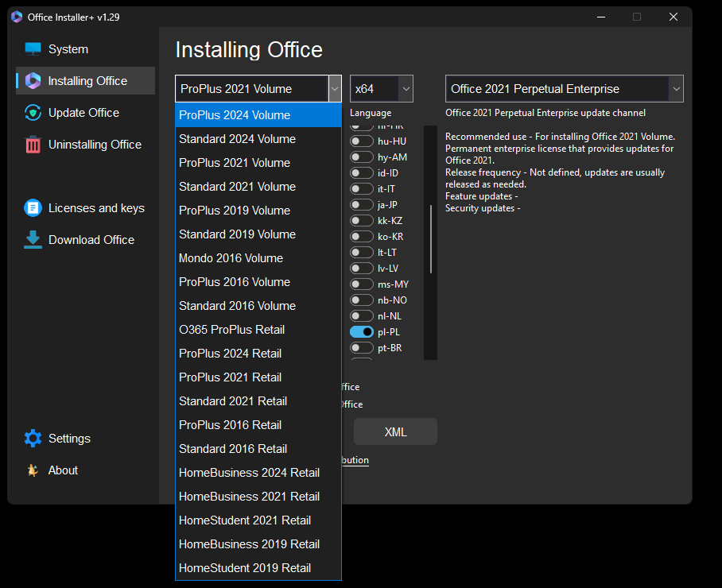Toggle the kk-KZ language switch
The width and height of the screenshot is (722, 588).
(362, 220)
